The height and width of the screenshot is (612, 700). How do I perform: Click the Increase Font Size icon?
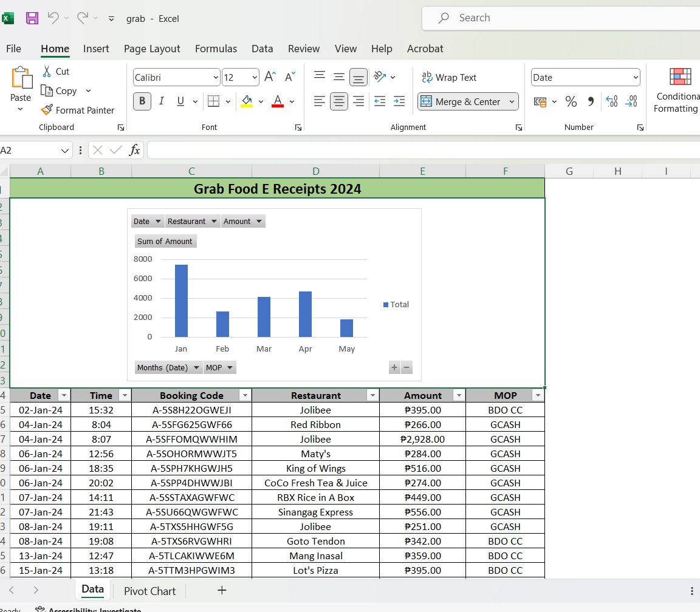(270, 77)
